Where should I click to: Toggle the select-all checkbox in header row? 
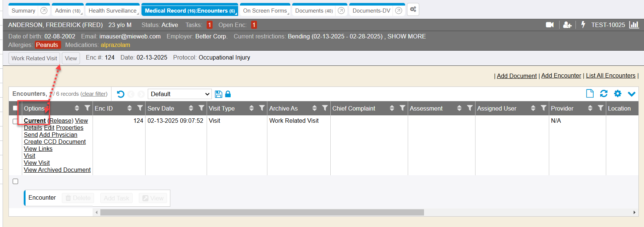[15, 108]
